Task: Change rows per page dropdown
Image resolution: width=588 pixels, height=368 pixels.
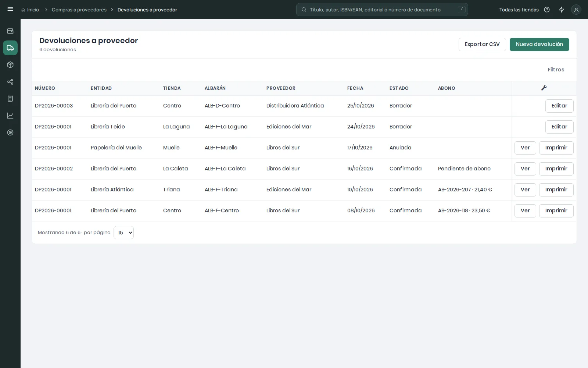Action: (x=123, y=233)
